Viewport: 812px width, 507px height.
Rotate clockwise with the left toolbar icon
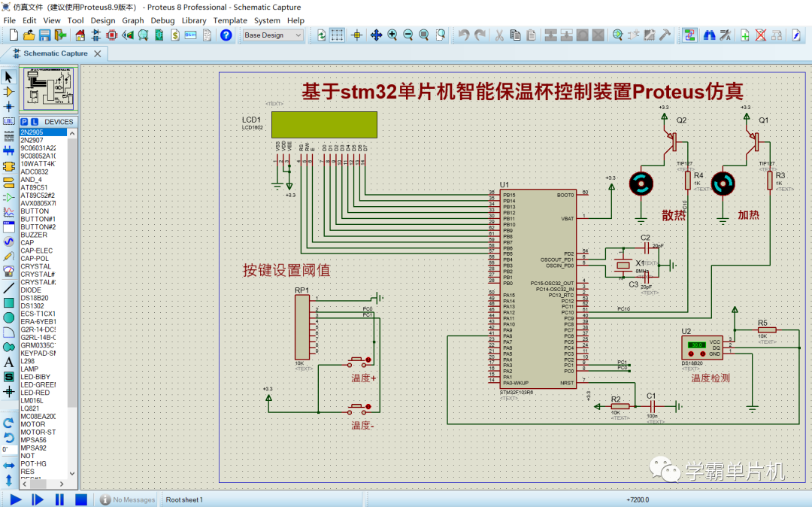click(x=9, y=423)
